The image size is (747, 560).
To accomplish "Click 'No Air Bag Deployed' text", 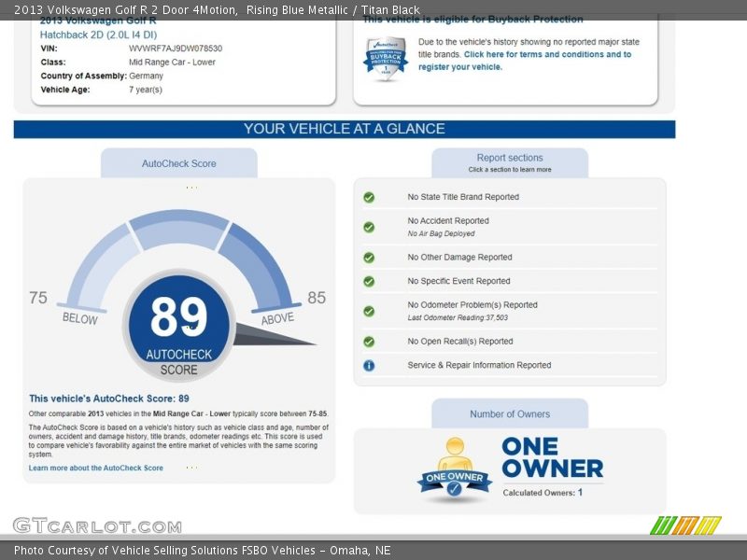I will (441, 233).
